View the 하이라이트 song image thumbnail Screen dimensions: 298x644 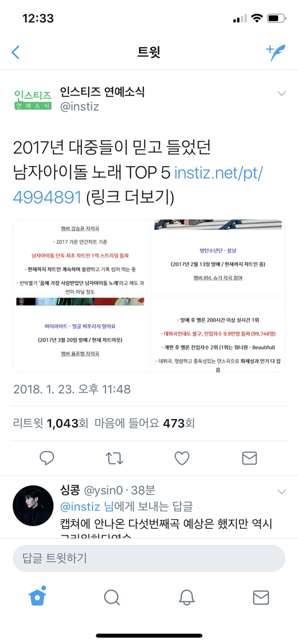(x=80, y=335)
